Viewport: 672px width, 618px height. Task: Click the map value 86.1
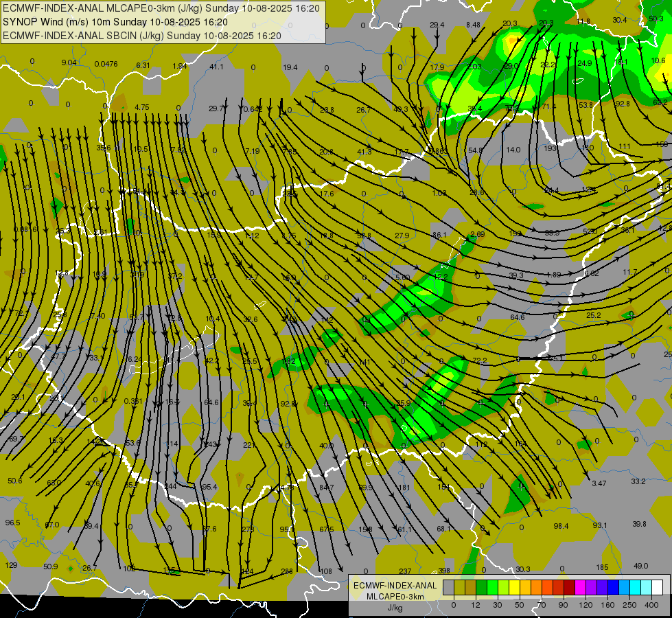[439, 235]
